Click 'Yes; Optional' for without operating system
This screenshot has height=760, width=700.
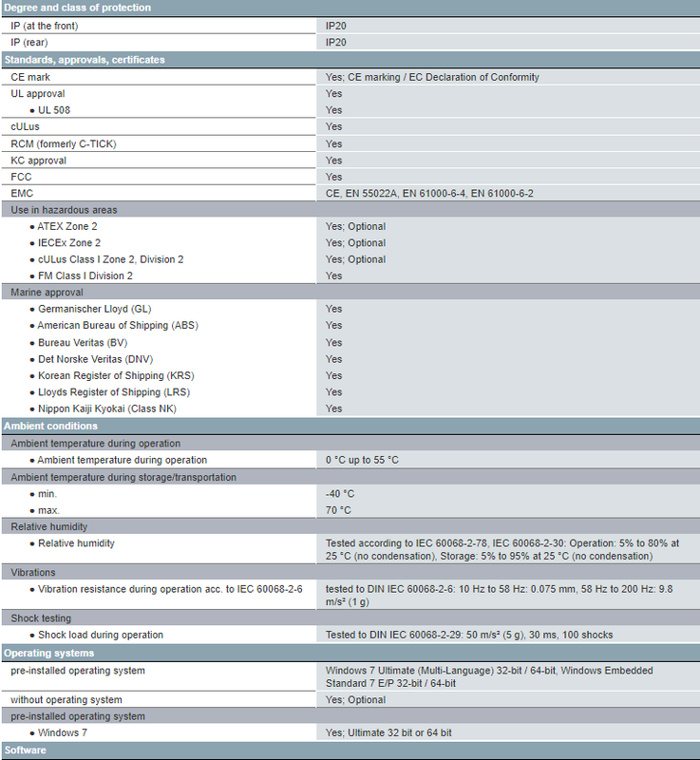click(x=355, y=700)
